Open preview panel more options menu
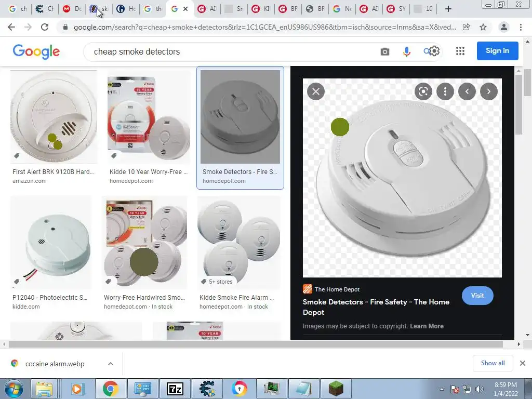Viewport: 532px width, 399px height. pos(445,91)
